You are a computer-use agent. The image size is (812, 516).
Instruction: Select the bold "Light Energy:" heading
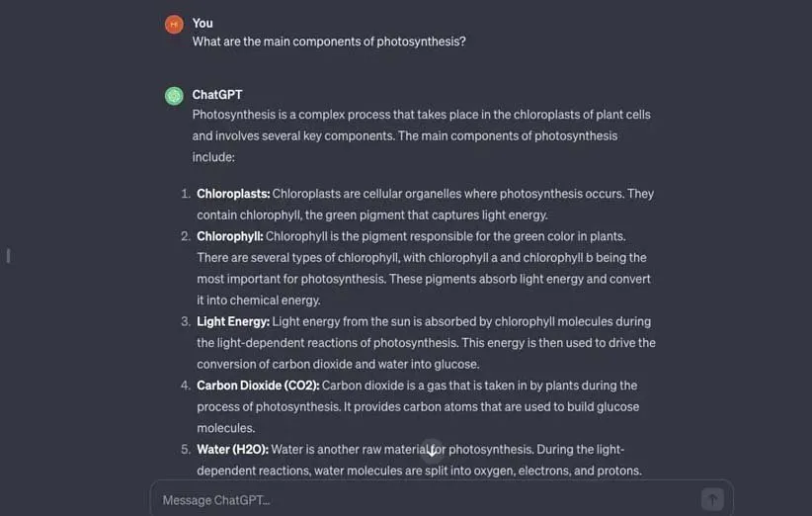coord(233,321)
